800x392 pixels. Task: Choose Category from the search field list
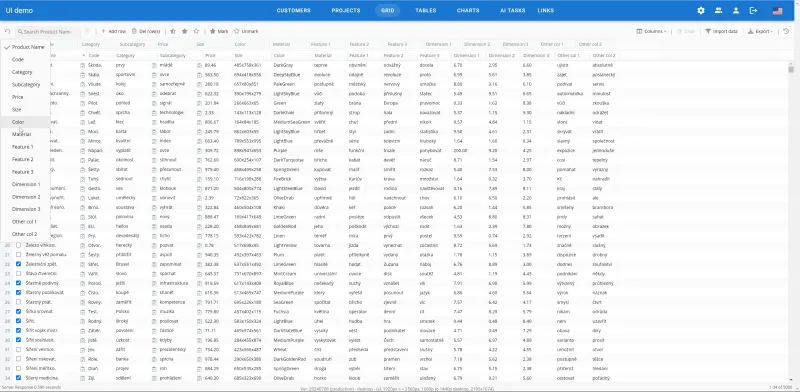click(x=25, y=72)
